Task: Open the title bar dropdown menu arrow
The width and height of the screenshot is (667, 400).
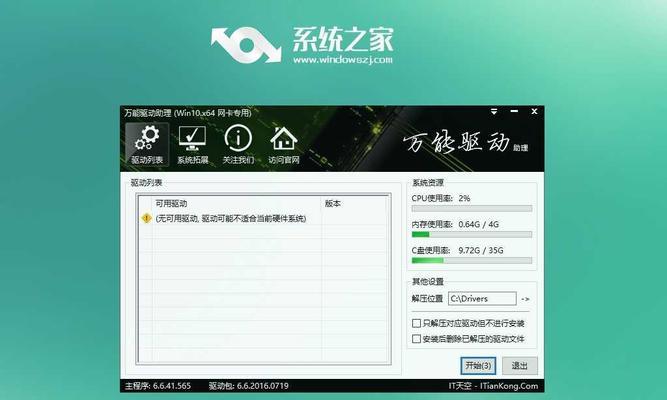Action: 494,111
